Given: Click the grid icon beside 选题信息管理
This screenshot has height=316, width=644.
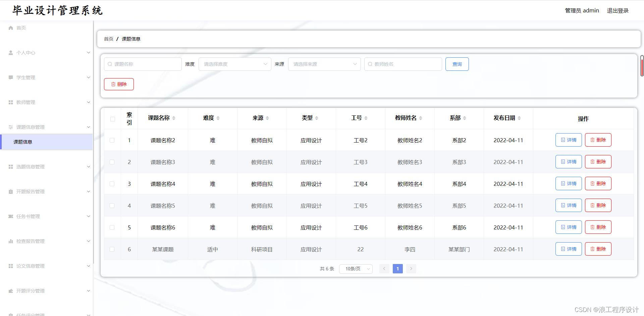Looking at the screenshot, I should (11, 167).
